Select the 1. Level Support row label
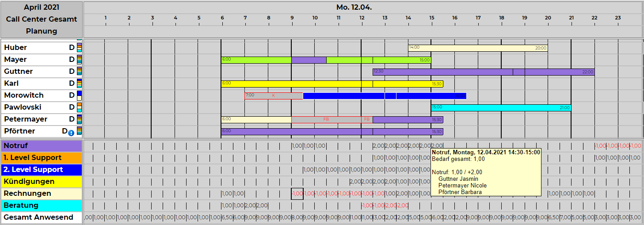Screen dimensions: 644x225 tap(42, 158)
